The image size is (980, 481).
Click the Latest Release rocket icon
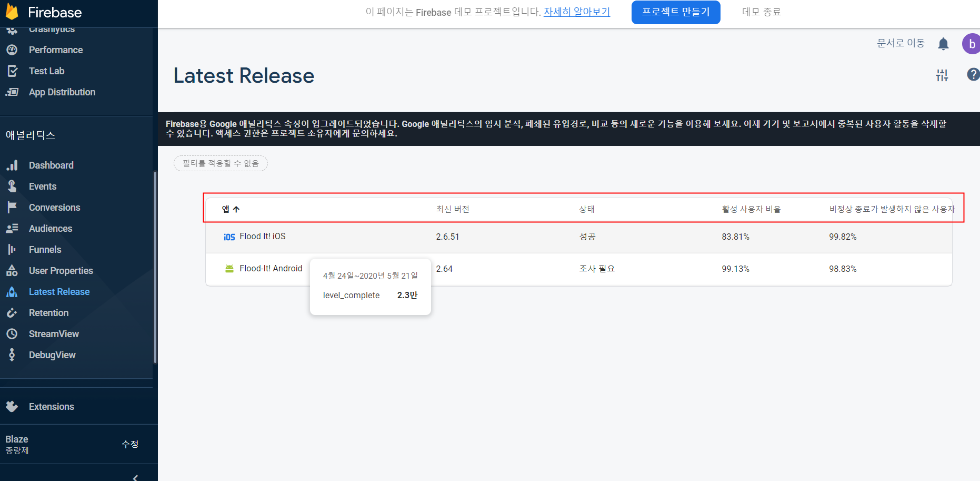click(x=12, y=292)
